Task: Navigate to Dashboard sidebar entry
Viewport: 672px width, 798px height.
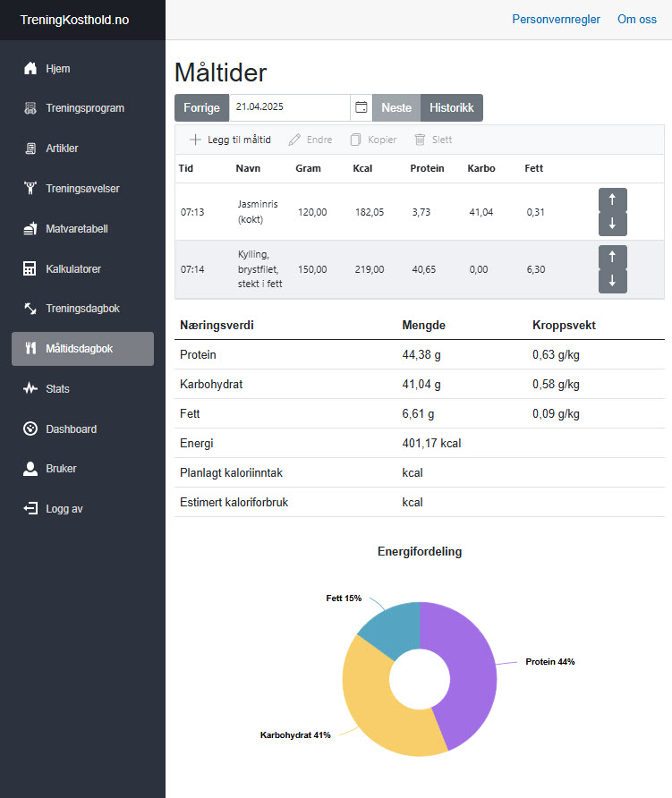Action: tap(82, 429)
